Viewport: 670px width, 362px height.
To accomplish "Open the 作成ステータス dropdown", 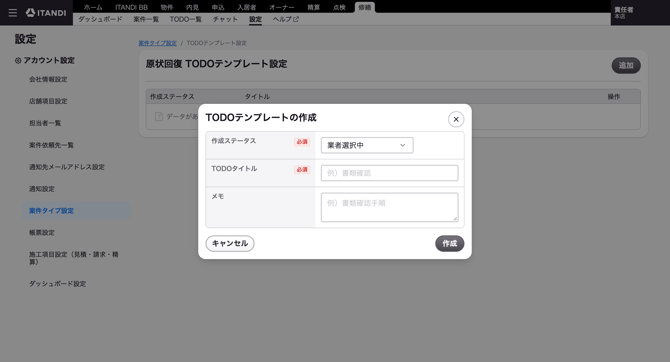I will [x=367, y=145].
